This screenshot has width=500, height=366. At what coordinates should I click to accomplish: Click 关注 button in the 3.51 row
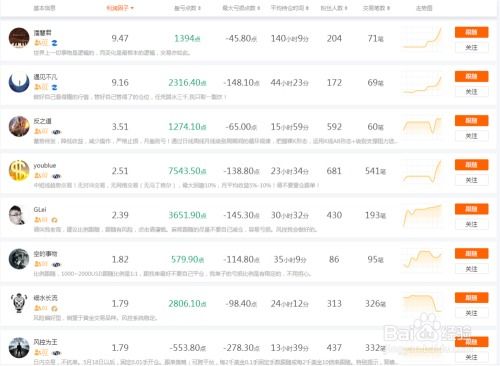point(471,136)
